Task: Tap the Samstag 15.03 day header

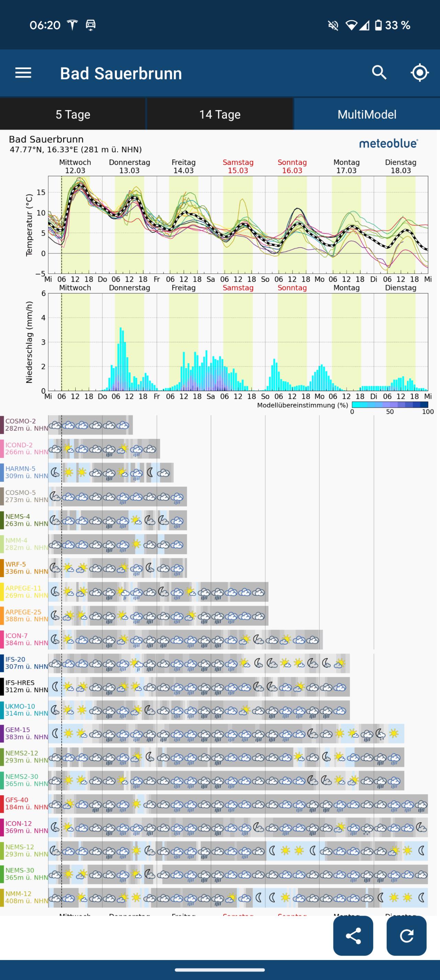Action: click(x=238, y=166)
